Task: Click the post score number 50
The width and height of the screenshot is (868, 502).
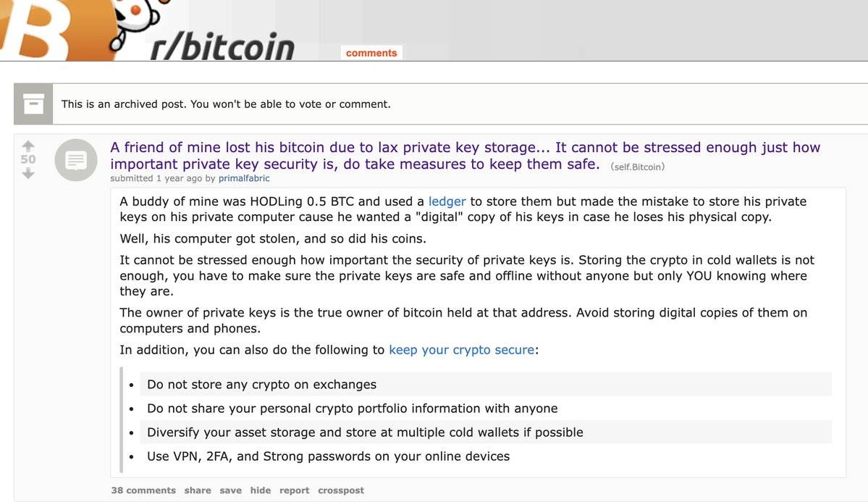Action: click(28, 159)
